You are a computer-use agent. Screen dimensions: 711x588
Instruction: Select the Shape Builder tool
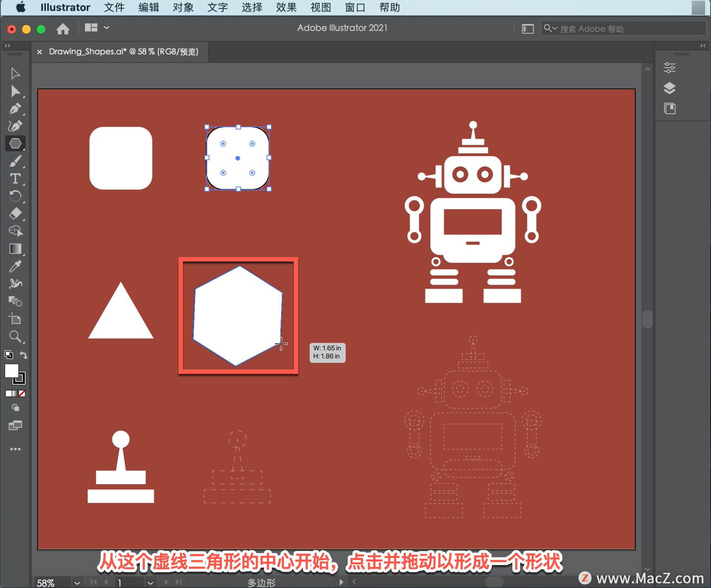[x=15, y=231]
